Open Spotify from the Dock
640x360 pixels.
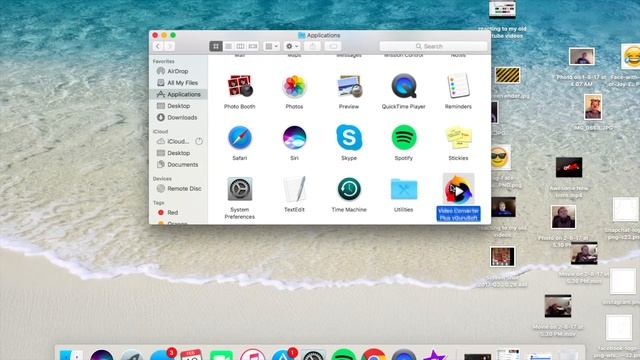coord(343,355)
